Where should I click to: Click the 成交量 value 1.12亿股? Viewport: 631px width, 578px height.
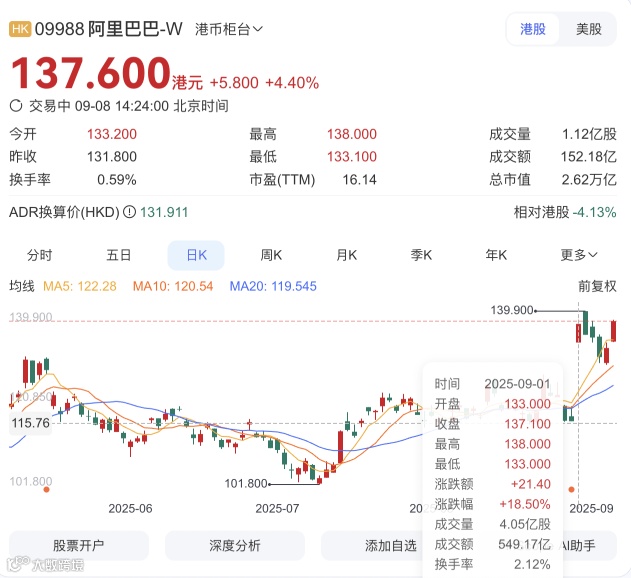pyautogui.click(x=589, y=134)
